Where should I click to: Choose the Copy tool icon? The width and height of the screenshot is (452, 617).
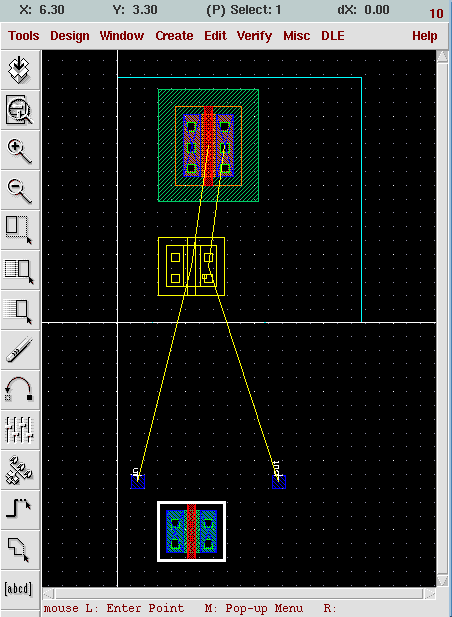[x=20, y=270]
